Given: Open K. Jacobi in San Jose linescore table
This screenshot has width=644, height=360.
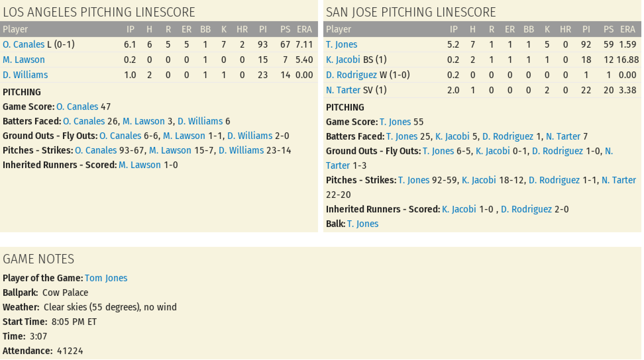Looking at the screenshot, I should point(343,60).
